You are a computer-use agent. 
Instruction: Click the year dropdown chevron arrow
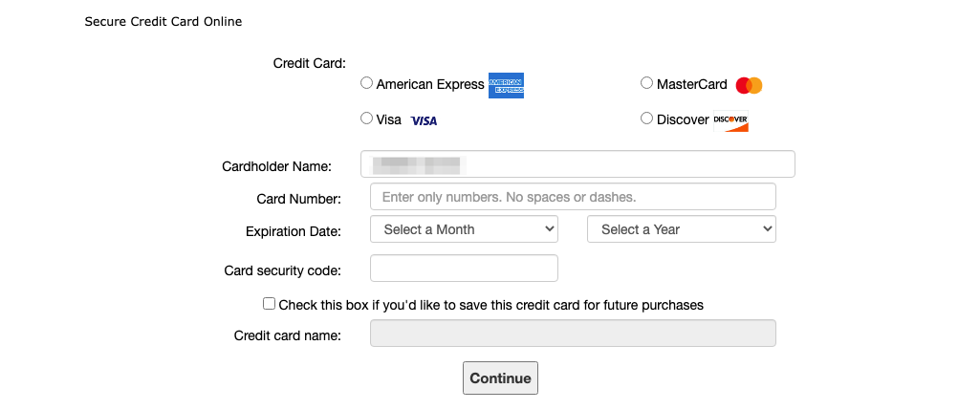tap(767, 229)
